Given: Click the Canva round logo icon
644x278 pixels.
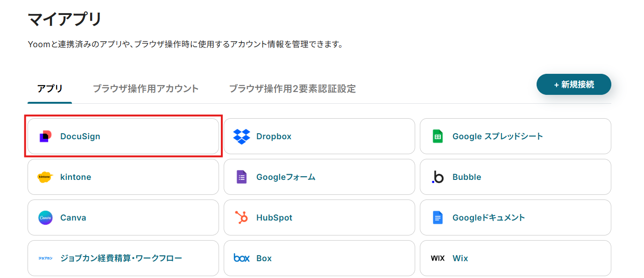Looking at the screenshot, I should (x=45, y=218).
